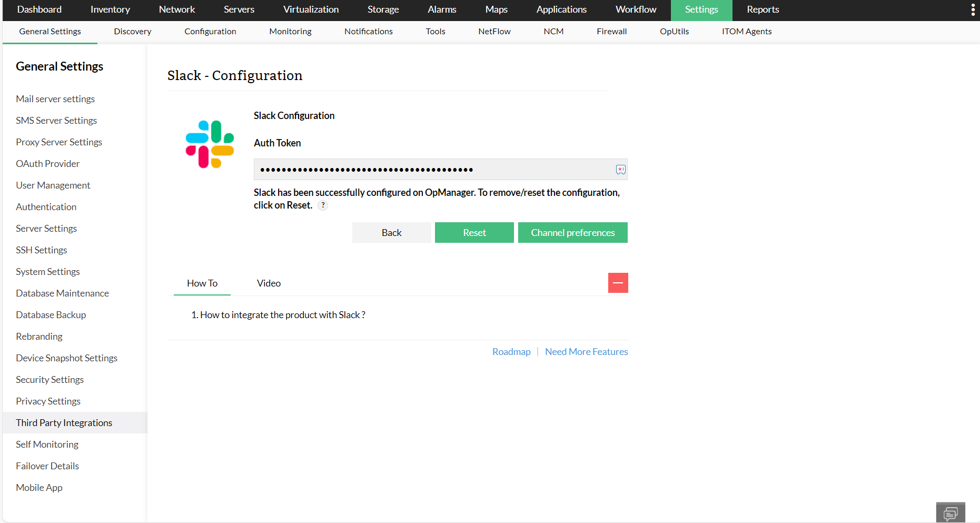Open the Workflow menu
The image size is (980, 523).
636,9
